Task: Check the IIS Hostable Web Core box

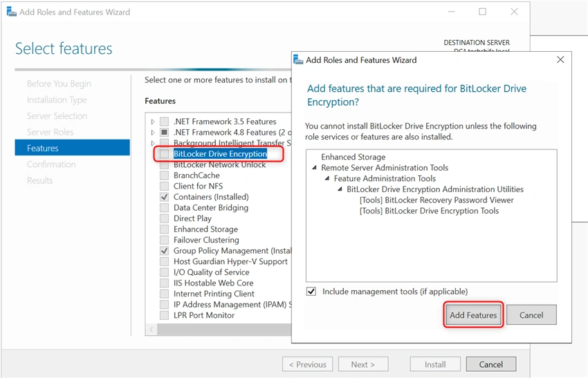Action: [x=164, y=283]
